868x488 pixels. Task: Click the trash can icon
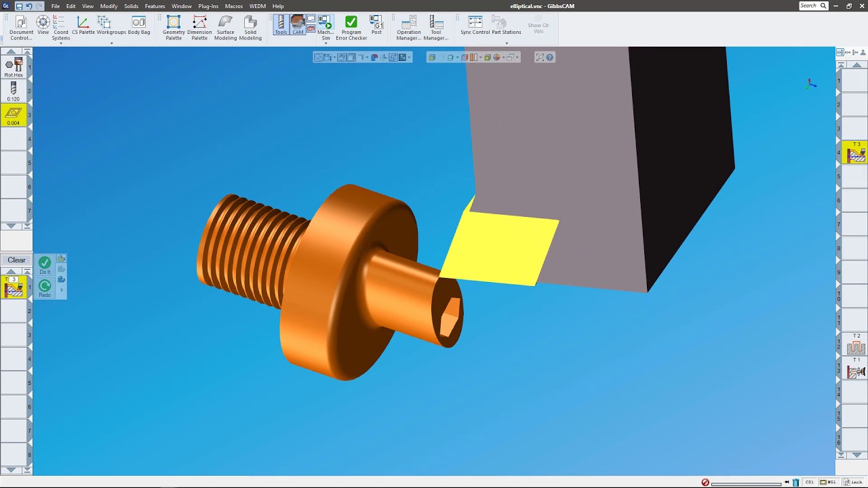tap(795, 483)
